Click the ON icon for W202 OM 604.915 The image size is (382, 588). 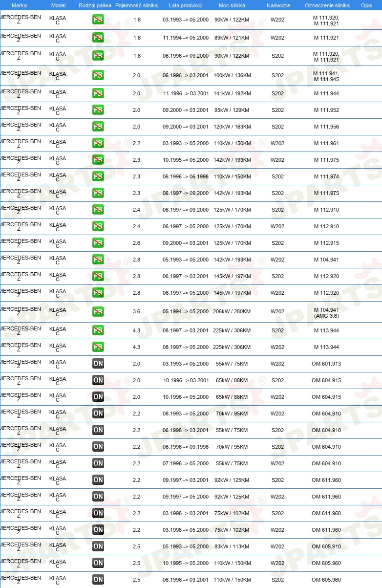point(98,397)
